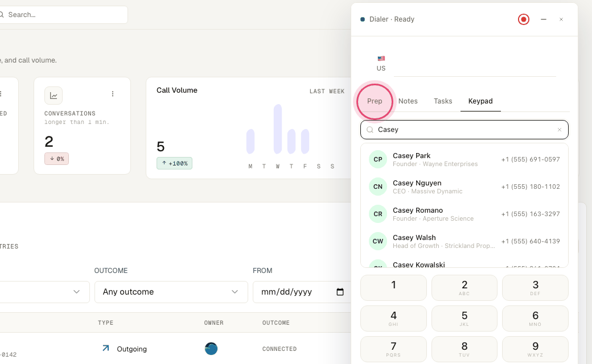The image size is (592, 364).
Task: Select contact Casey Nguyen
Action: click(464, 187)
